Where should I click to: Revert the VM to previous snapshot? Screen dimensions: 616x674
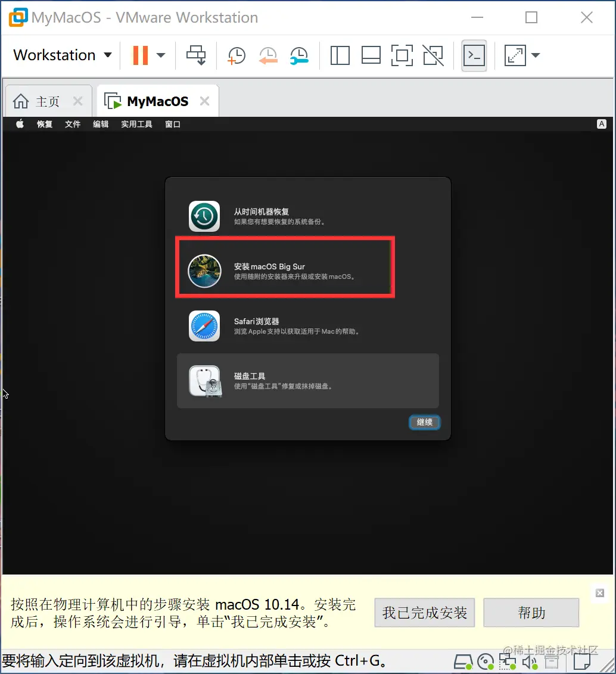coord(268,55)
